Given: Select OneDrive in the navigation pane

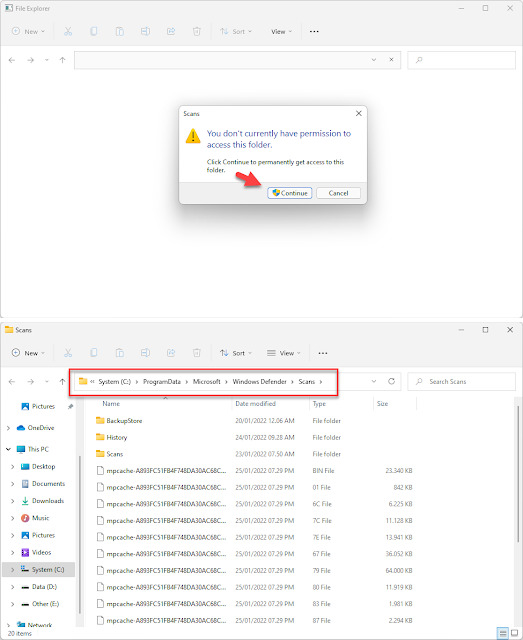Looking at the screenshot, I should (41, 428).
